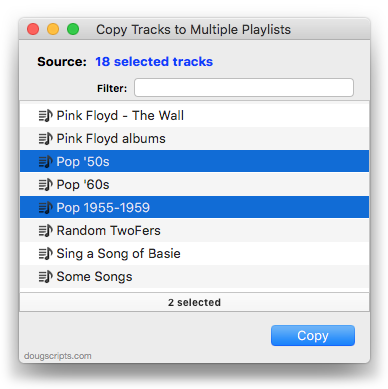Click playlist icon beside Pop 1955-1959
The height and width of the screenshot is (389, 388).
click(45, 208)
